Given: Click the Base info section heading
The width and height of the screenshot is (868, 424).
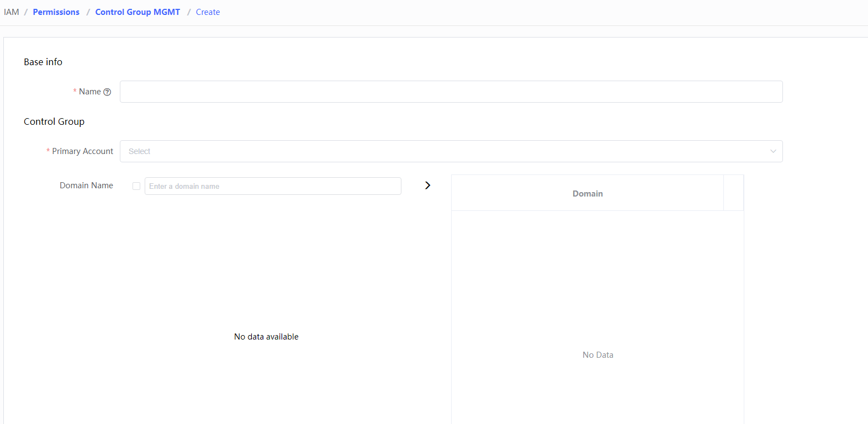Looking at the screenshot, I should tap(43, 62).
